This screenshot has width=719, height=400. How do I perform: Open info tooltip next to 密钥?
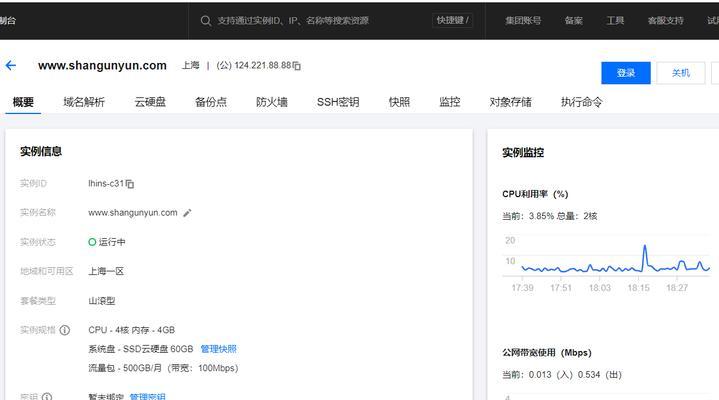47,396
